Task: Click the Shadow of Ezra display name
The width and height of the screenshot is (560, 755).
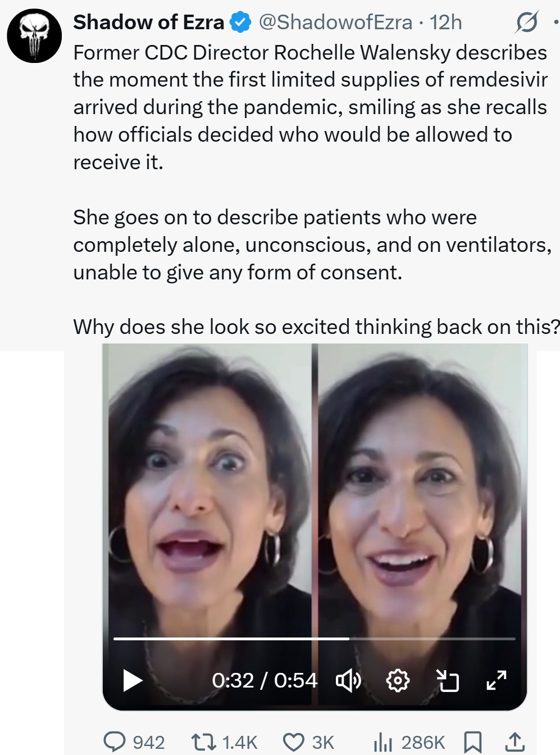Action: (x=149, y=22)
